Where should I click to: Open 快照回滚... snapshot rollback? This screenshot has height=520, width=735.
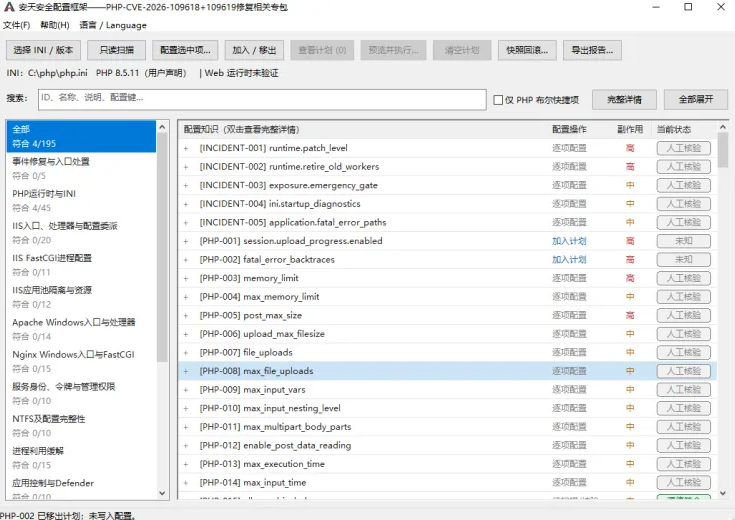tap(527, 50)
